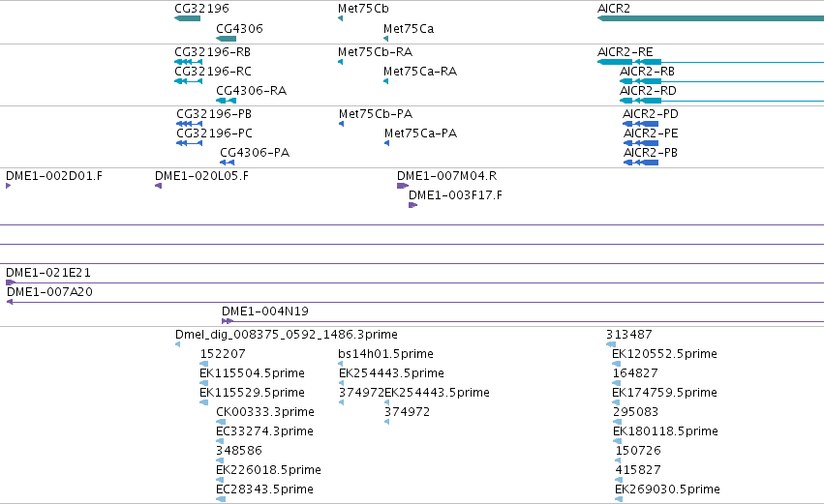
Task: Open protein Met75Cb-PA
Action: coord(376,114)
